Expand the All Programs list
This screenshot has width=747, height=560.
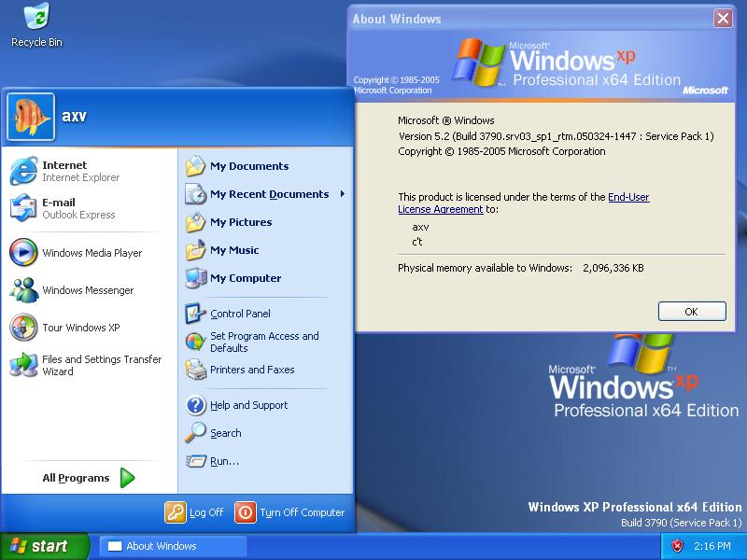[88, 478]
